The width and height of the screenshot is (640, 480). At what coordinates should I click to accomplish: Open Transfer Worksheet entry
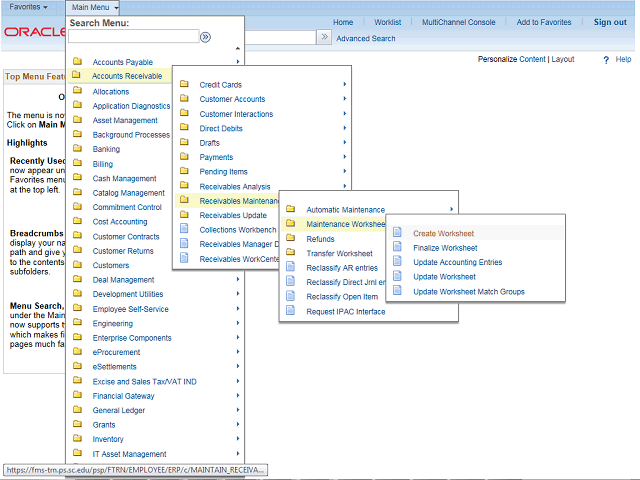tap(339, 254)
